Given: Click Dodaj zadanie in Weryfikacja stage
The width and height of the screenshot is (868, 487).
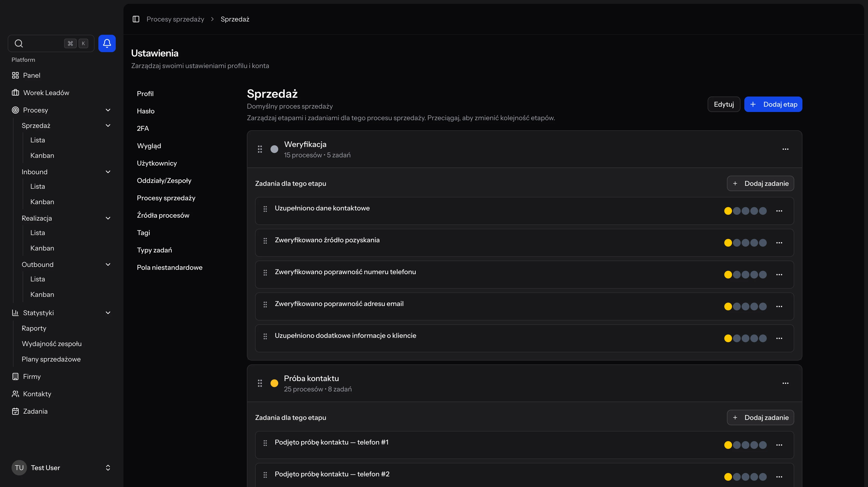Looking at the screenshot, I should (x=760, y=183).
